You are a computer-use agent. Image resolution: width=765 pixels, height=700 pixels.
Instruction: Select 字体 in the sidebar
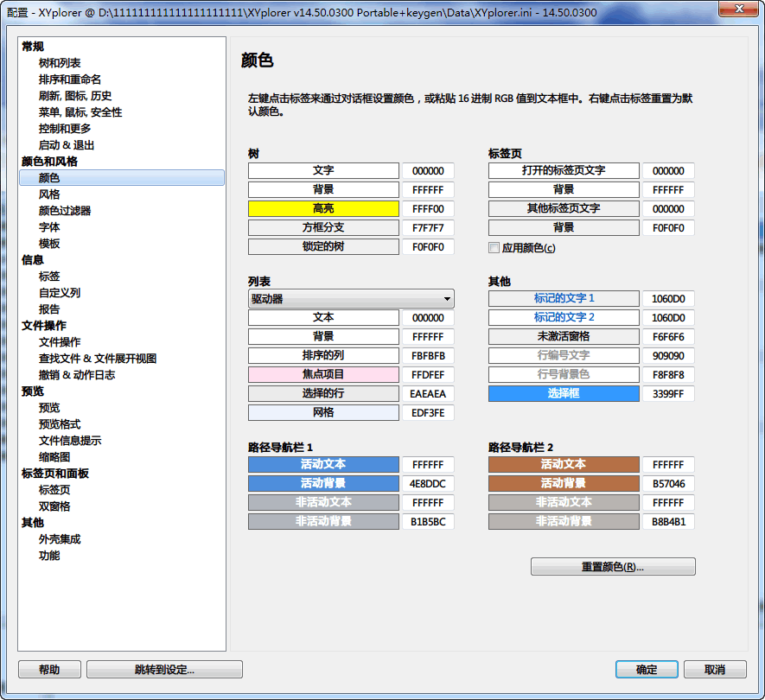point(49,227)
